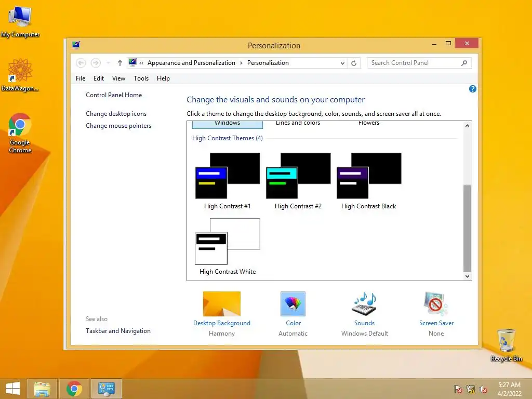This screenshot has width=532, height=399.
Task: Click the blue help question mark icon
Action: pos(473,89)
